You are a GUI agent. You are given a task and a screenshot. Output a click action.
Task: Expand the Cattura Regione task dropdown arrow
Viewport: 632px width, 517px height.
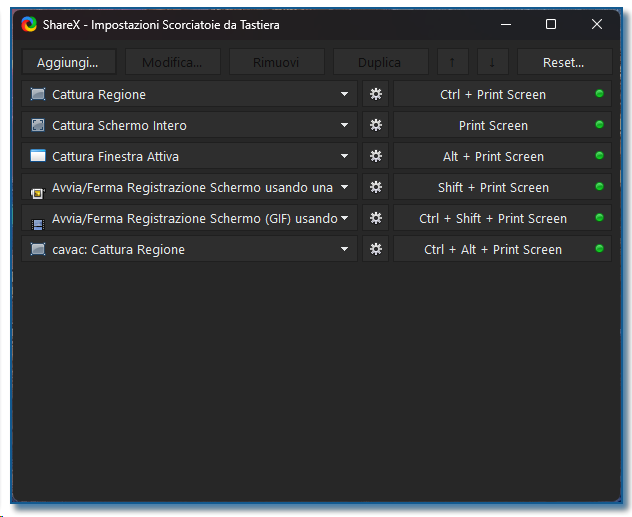344,94
